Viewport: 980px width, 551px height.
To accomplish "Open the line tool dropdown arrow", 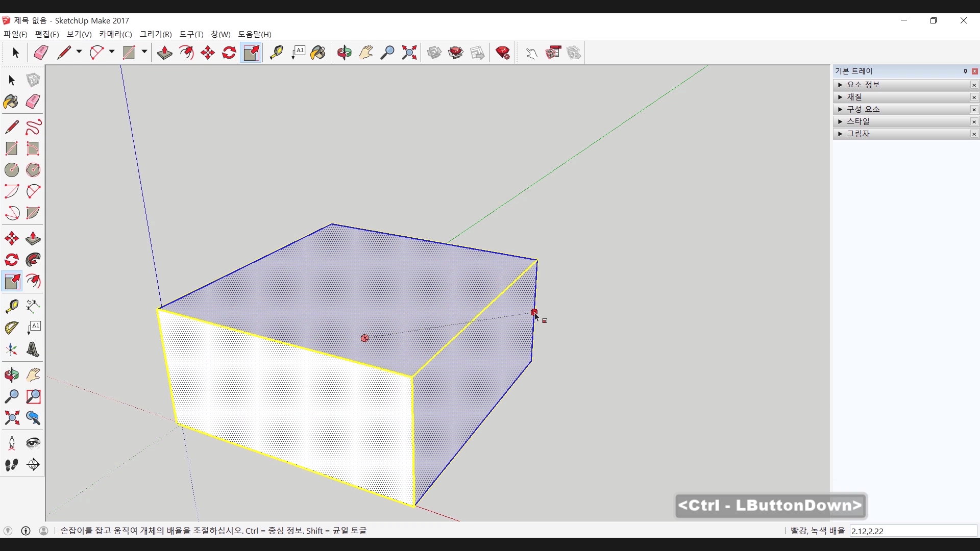I will (79, 52).
